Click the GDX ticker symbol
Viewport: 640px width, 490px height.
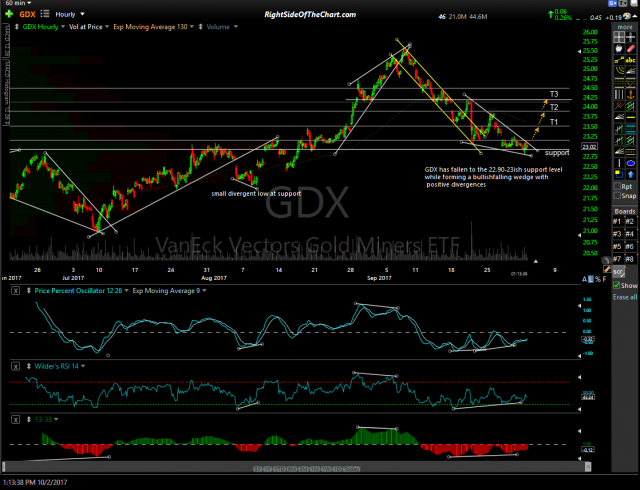pyautogui.click(x=27, y=14)
